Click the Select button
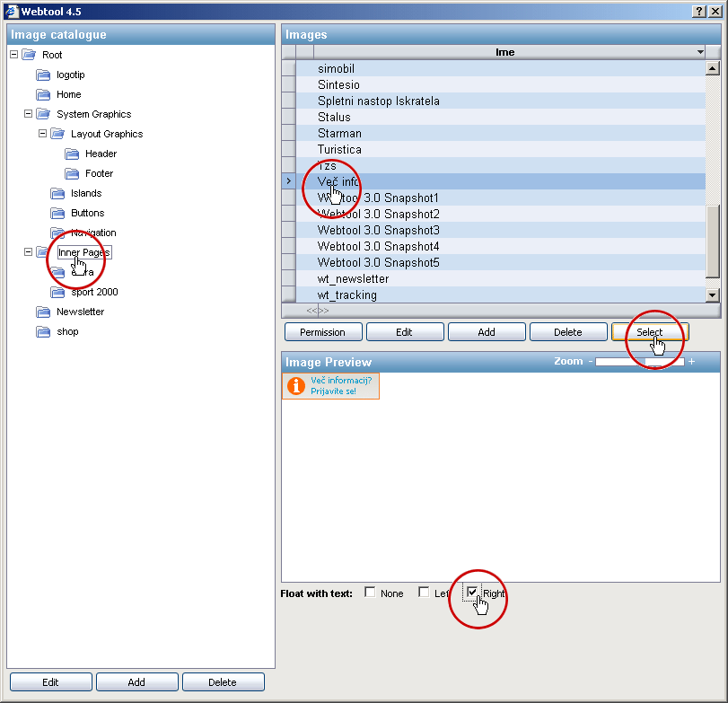The height and width of the screenshot is (703, 728). point(650,332)
